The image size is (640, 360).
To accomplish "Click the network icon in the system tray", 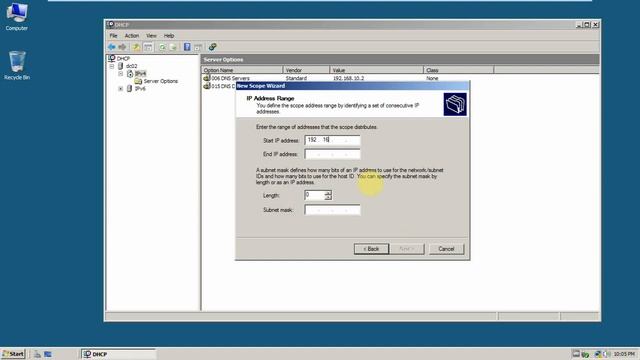I will [598, 354].
